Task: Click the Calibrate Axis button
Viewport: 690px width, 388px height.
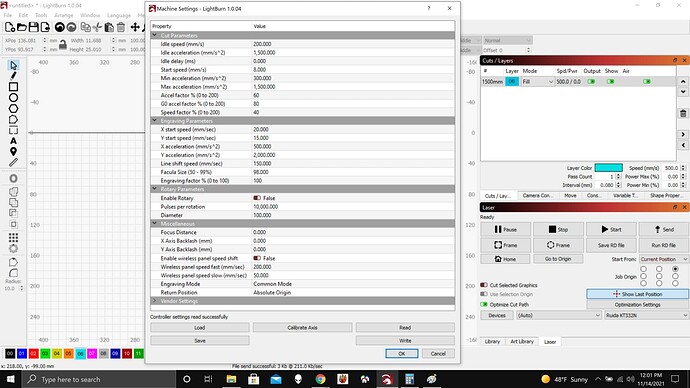Action: pyautogui.click(x=302, y=327)
